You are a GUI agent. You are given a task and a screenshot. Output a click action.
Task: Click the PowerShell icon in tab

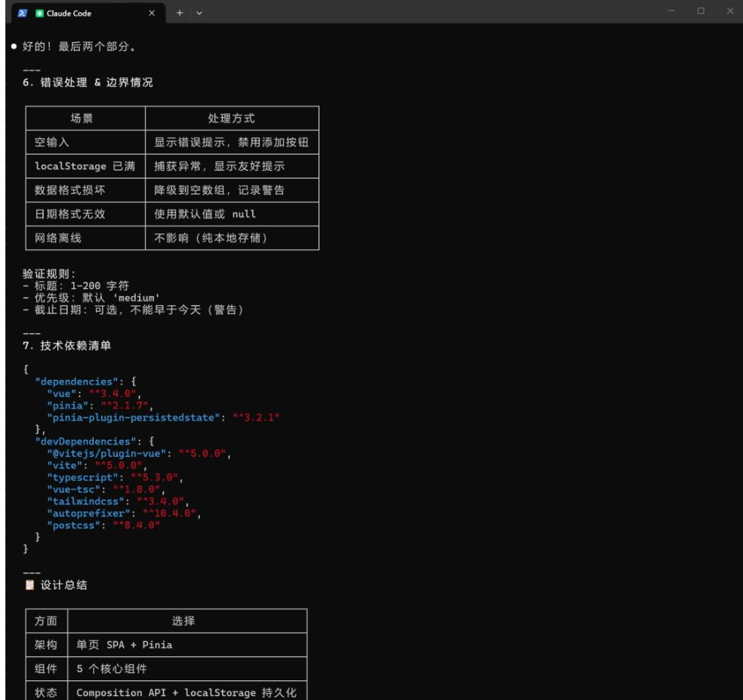[22, 14]
